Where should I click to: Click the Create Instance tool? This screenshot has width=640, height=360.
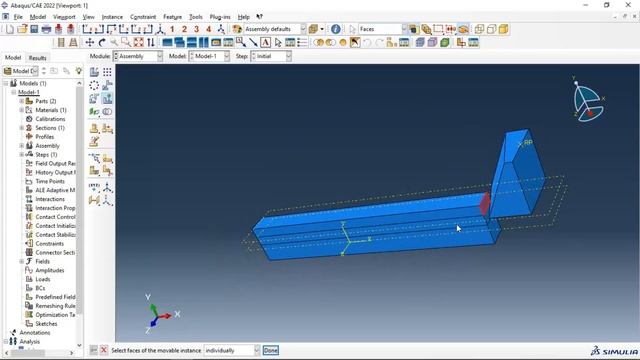[x=94, y=72]
